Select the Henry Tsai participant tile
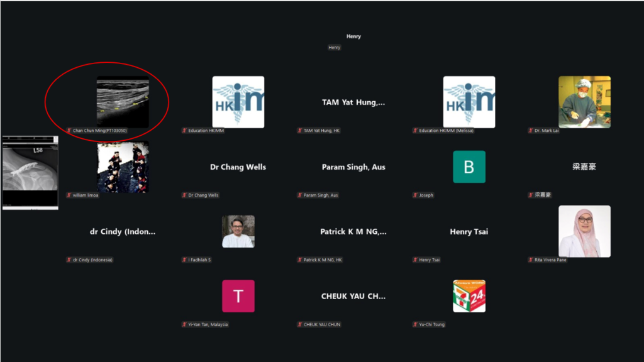This screenshot has width=644, height=362. (469, 232)
